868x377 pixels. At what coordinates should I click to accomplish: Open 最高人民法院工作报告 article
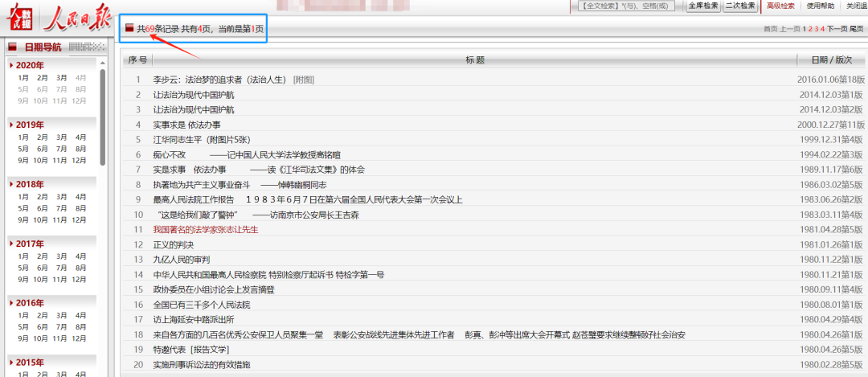coord(308,200)
